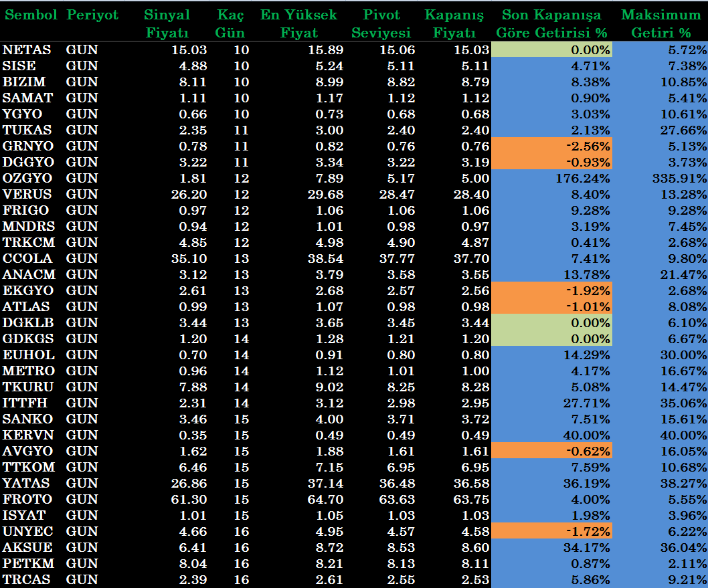The width and height of the screenshot is (708, 588).
Task: Click the BIZIM symbol cell
Action: click(x=24, y=82)
